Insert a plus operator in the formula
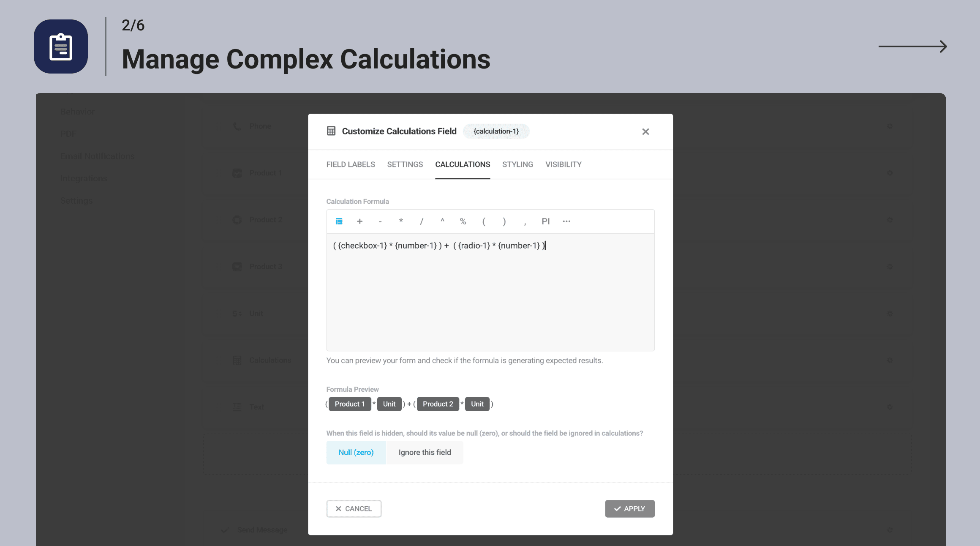980x546 pixels. click(359, 221)
